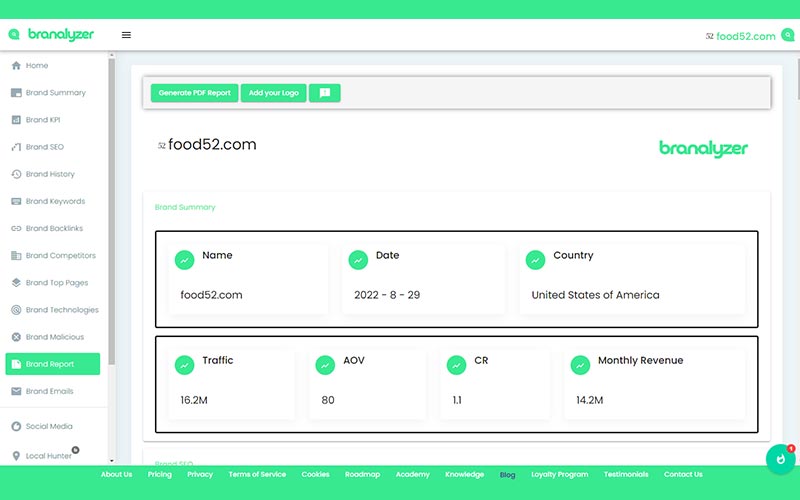
Task: Click the Brand Summary section heading
Action: tap(185, 207)
